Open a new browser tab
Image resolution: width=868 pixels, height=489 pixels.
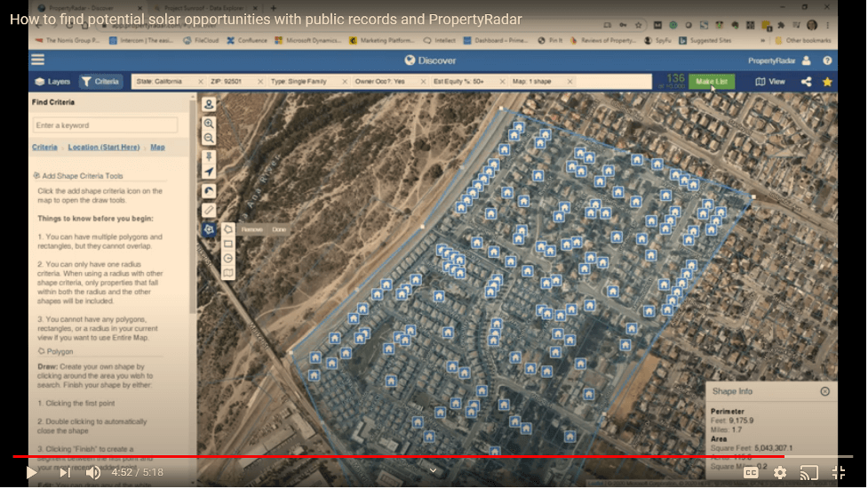click(273, 8)
